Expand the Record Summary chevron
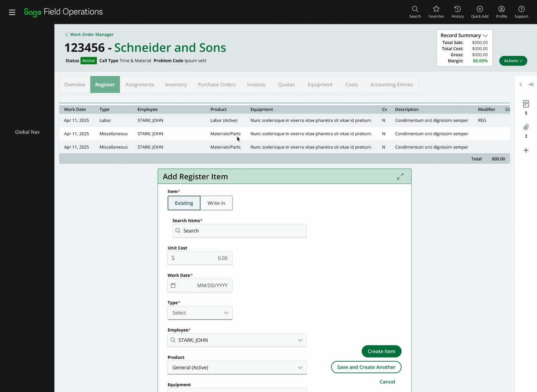This screenshot has width=537, height=392. click(x=485, y=36)
